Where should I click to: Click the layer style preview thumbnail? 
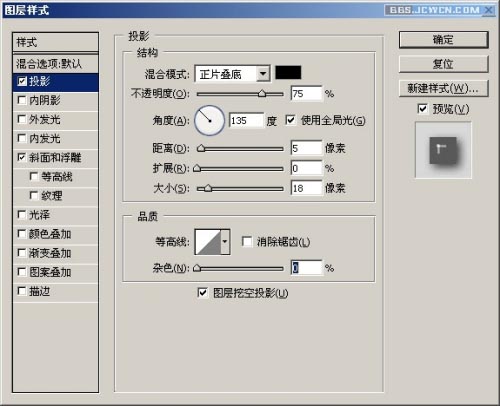(443, 150)
